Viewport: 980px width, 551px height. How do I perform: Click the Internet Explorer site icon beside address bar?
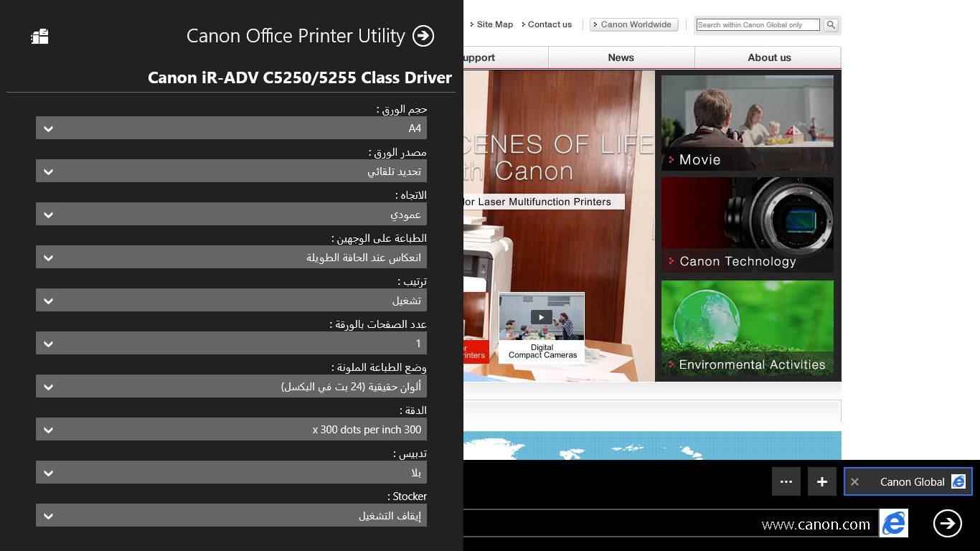[x=894, y=524]
